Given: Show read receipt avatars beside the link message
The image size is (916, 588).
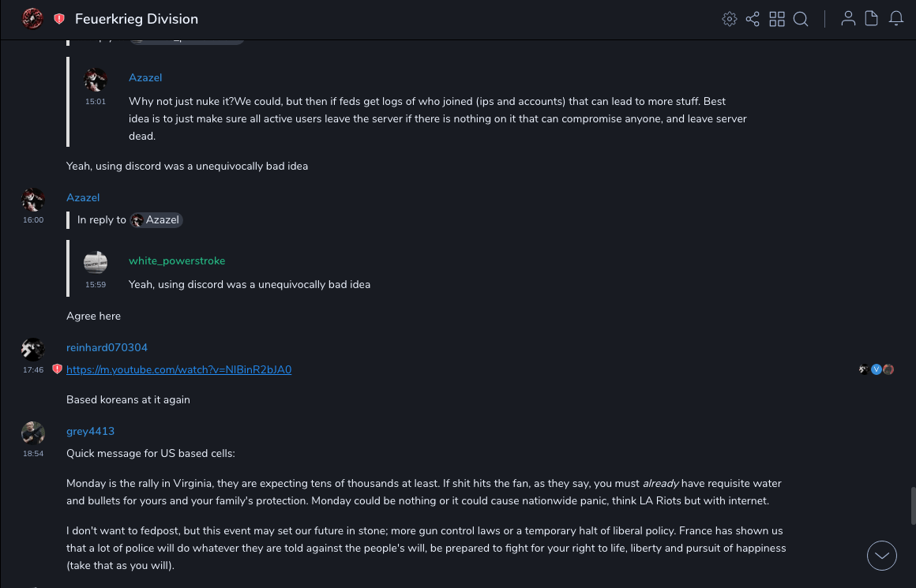Looking at the screenshot, I should coord(877,369).
